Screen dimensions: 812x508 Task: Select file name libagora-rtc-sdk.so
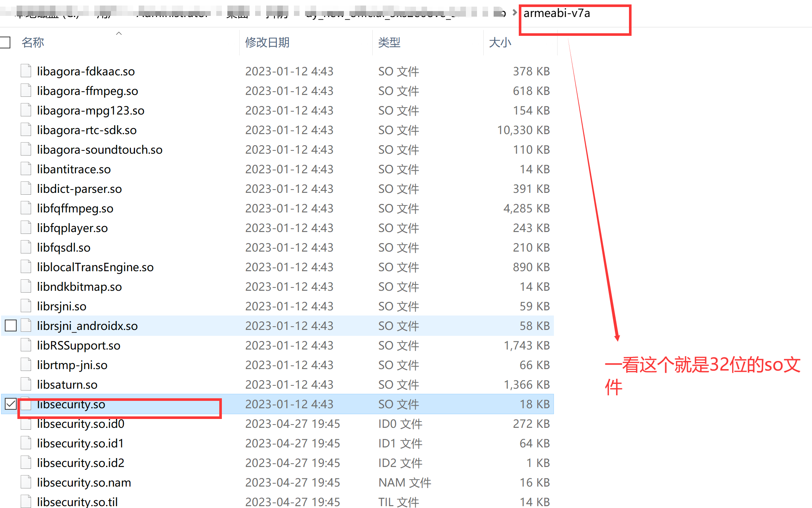coord(87,130)
